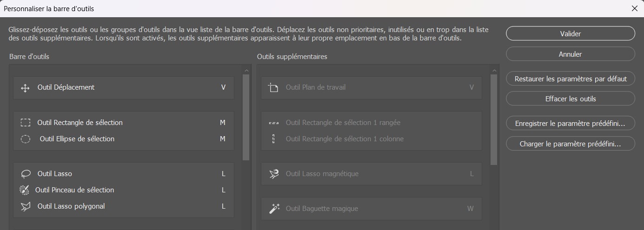This screenshot has width=644, height=230.
Task: Click the Rectangle de sélection 1 rangée icon
Action: point(273,123)
